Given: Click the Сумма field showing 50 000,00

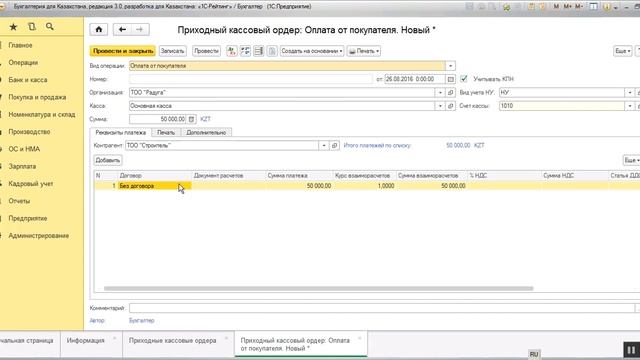Looking at the screenshot, I should 158,119.
